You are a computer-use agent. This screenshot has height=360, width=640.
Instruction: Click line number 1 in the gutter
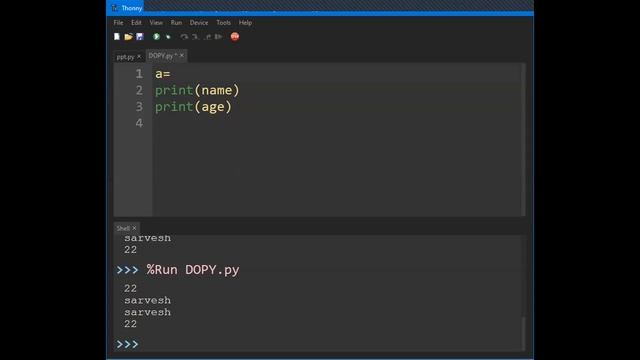[139, 74]
